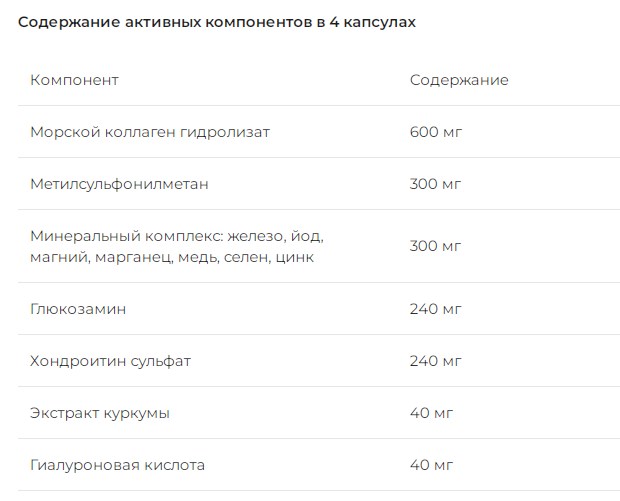This screenshot has width=620, height=501.
Task: Click the 600 мг value for collagen
Action: click(435, 132)
